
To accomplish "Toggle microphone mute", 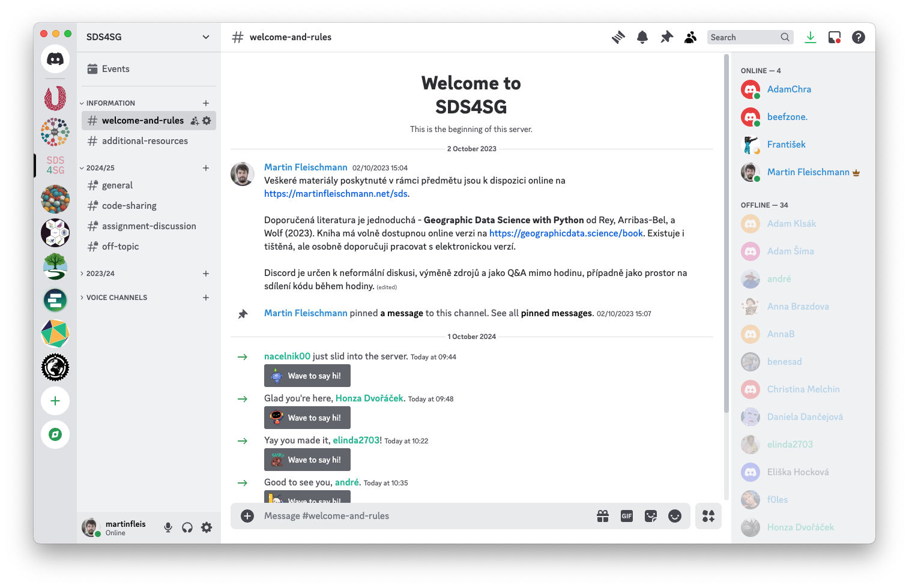I will click(168, 527).
